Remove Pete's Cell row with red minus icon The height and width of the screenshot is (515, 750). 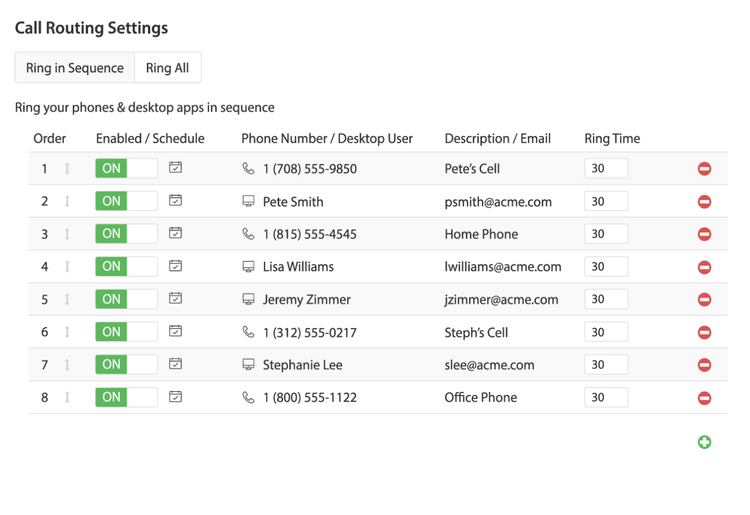[x=704, y=169]
